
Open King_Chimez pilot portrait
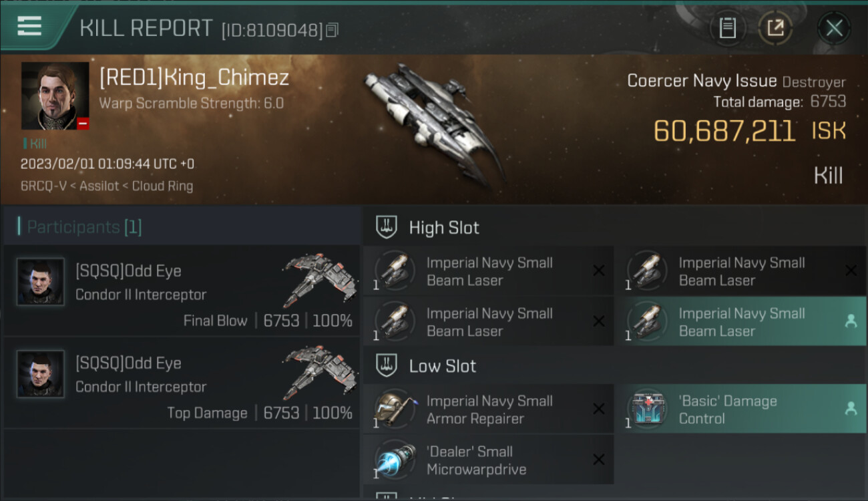(x=55, y=96)
